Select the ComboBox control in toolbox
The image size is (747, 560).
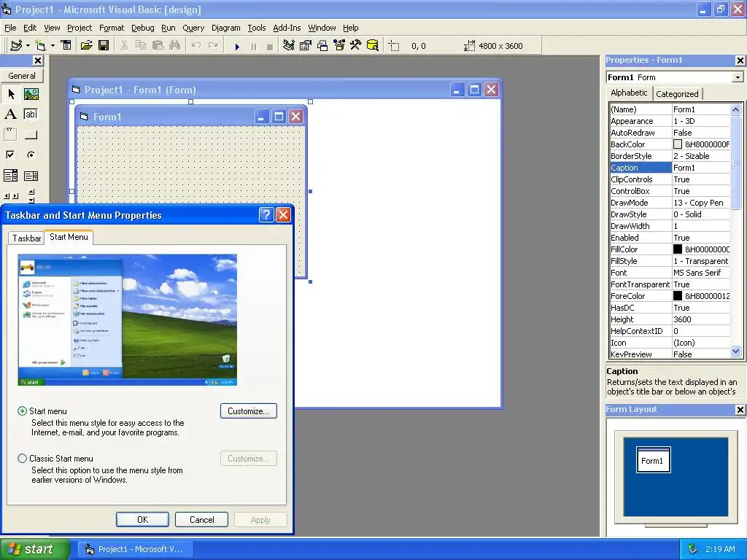(11, 176)
